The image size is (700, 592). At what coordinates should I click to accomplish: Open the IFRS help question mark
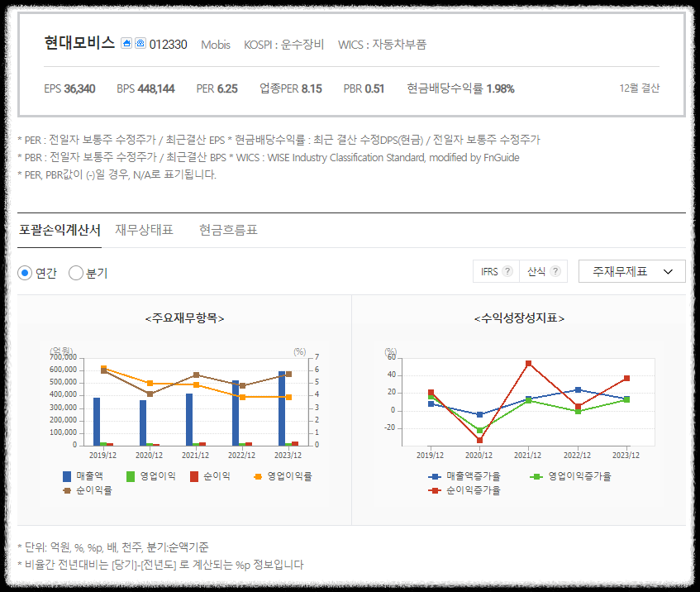tap(507, 271)
